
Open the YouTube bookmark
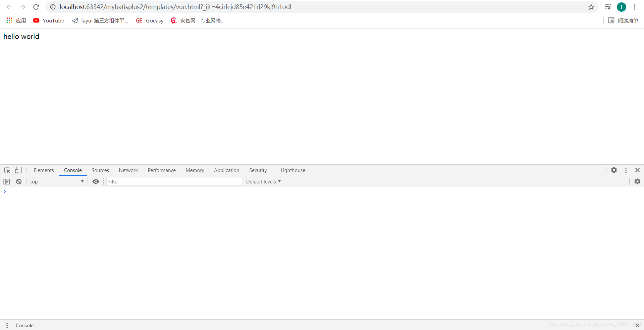(49, 20)
